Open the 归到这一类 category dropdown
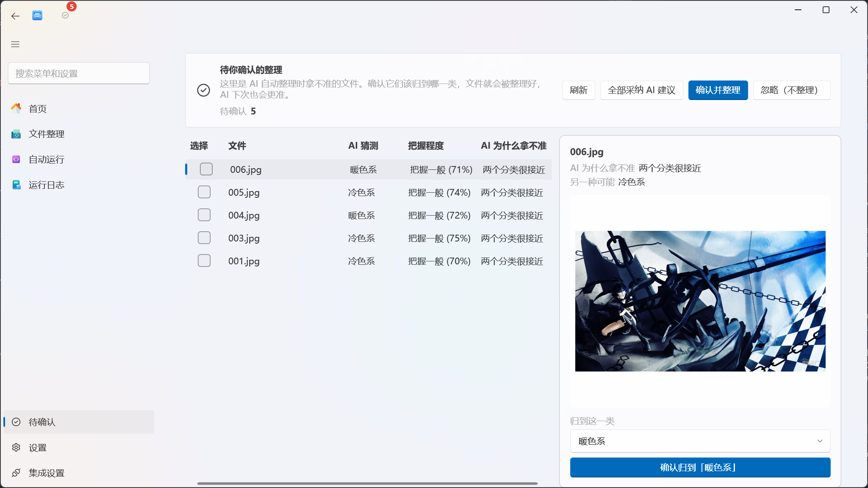 700,441
